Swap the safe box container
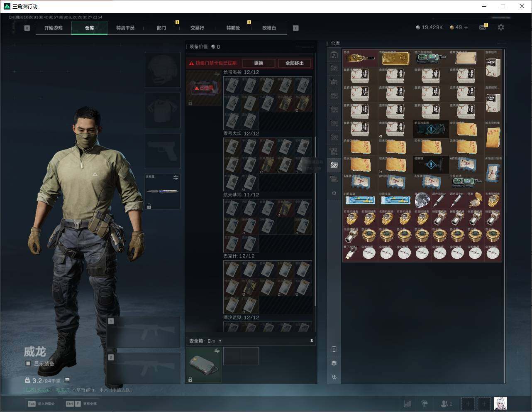Image resolution: width=532 pixels, height=412 pixels. 217,351
